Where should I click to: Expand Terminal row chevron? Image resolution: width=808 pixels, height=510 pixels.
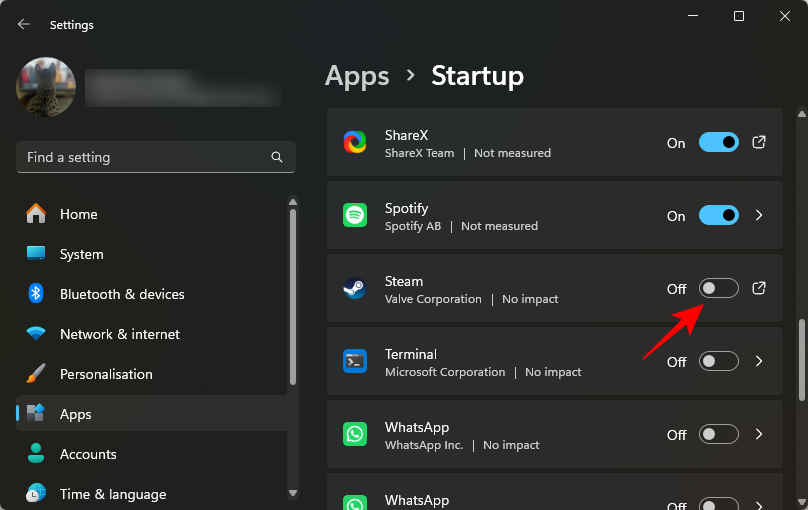(x=759, y=361)
